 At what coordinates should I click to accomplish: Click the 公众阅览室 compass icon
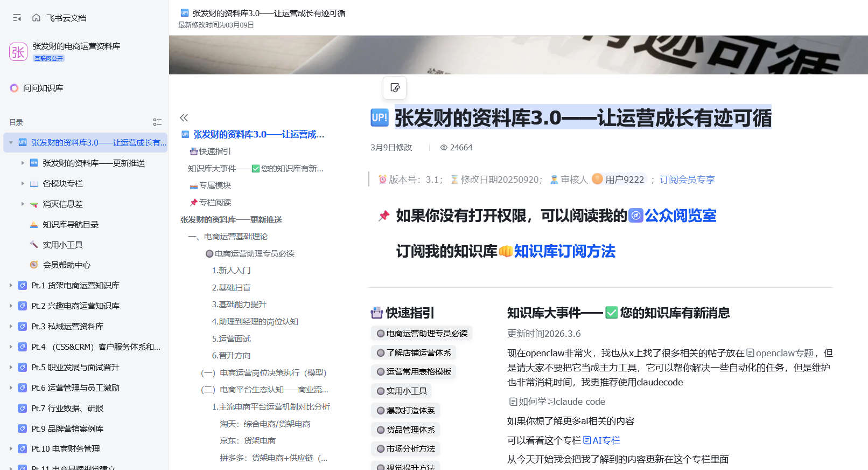(x=636, y=216)
